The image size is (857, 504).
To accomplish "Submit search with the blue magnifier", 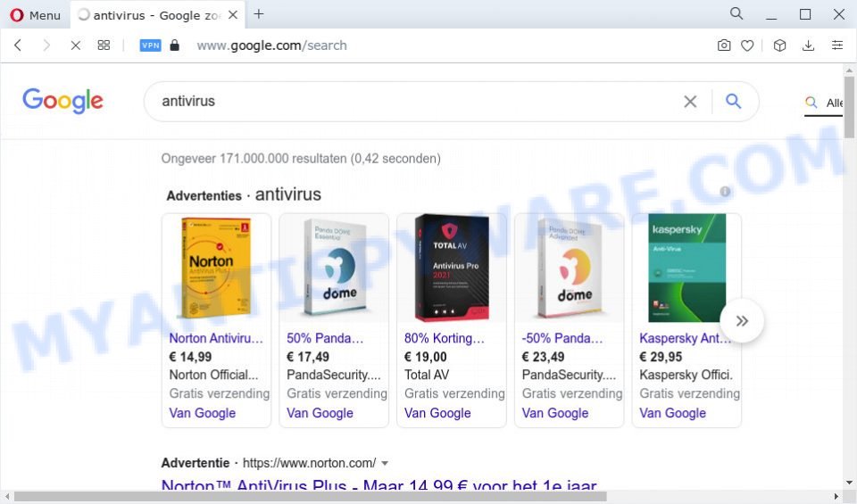I will click(x=733, y=101).
